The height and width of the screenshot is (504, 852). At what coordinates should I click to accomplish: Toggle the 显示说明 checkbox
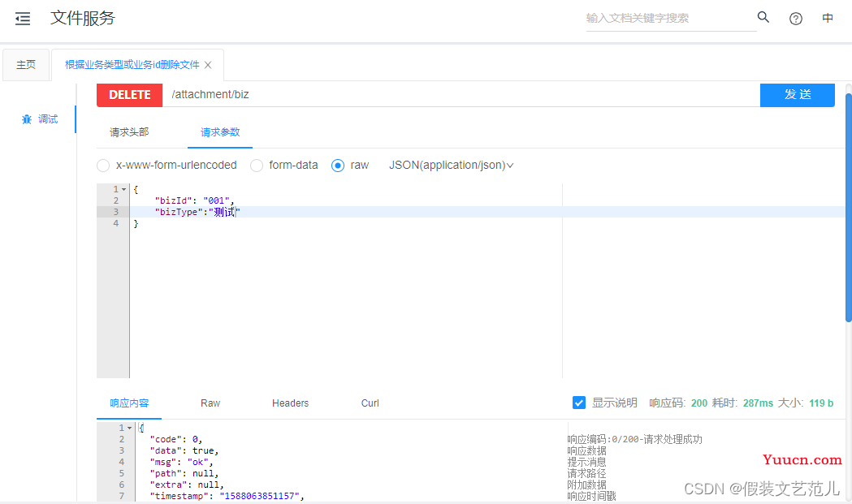[x=578, y=403]
